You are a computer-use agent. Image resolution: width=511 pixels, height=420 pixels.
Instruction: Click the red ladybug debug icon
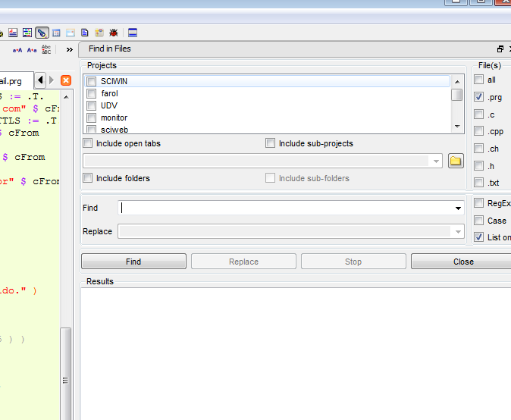pyautogui.click(x=114, y=33)
